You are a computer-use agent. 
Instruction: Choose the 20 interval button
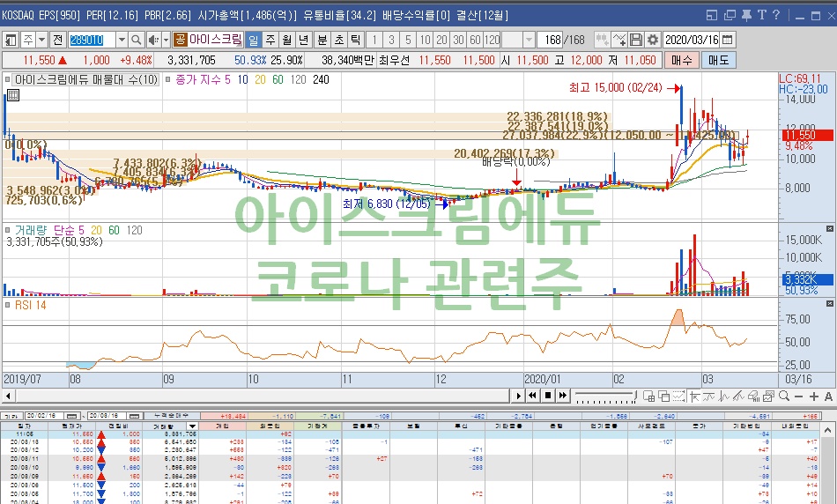tap(441, 40)
